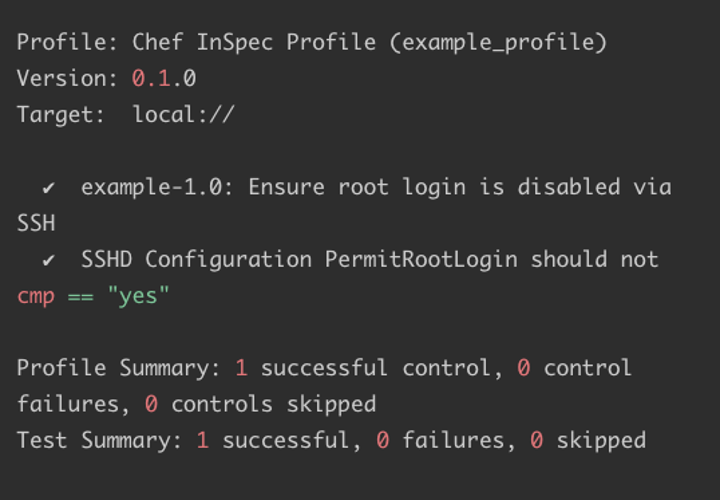The height and width of the screenshot is (500, 720).
Task: Click the word "PermitRootLogin"
Action: (421, 260)
